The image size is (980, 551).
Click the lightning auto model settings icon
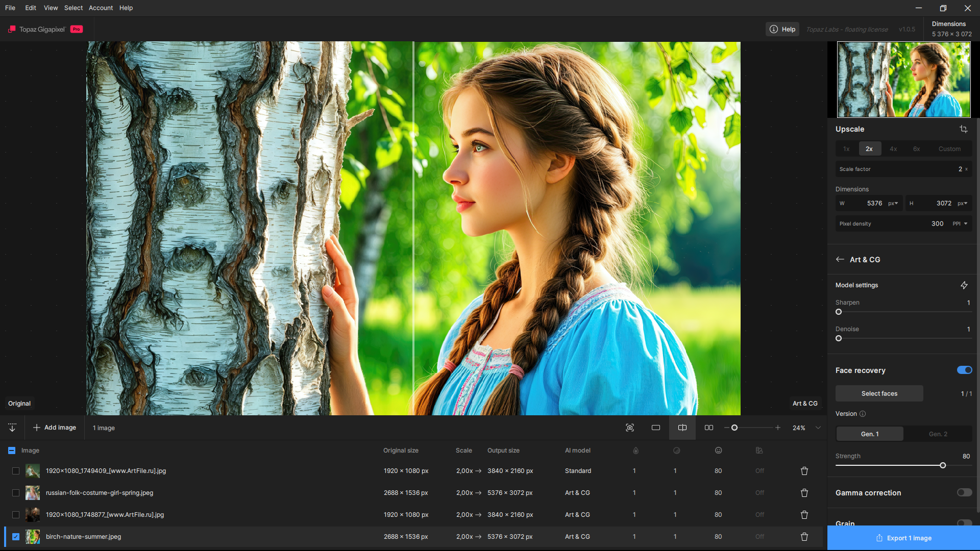964,285
